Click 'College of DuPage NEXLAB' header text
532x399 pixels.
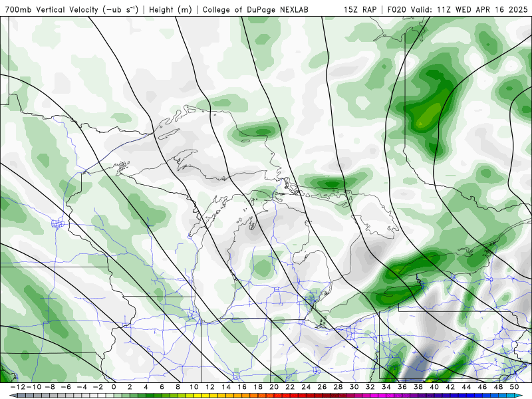point(255,9)
